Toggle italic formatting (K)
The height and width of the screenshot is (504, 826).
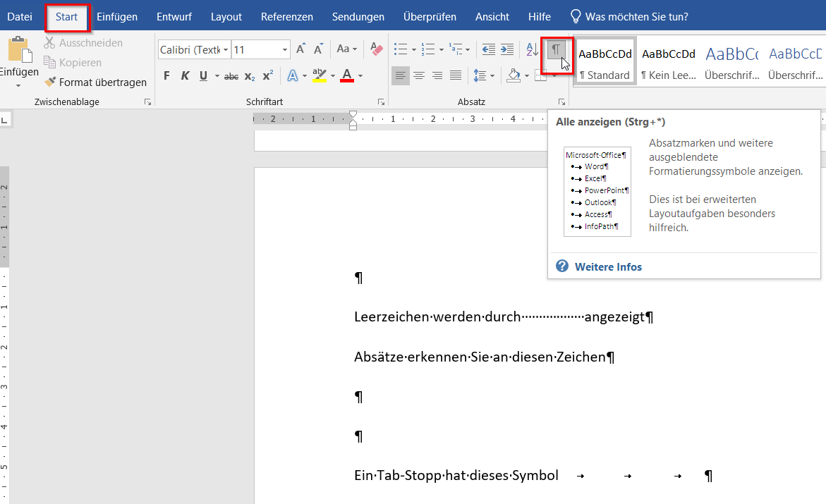point(185,76)
